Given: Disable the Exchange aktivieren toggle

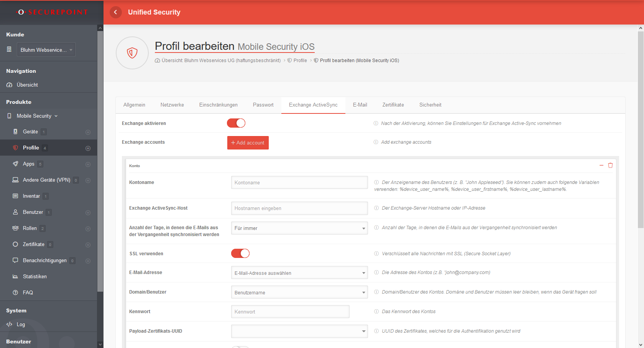Looking at the screenshot, I should [x=236, y=123].
